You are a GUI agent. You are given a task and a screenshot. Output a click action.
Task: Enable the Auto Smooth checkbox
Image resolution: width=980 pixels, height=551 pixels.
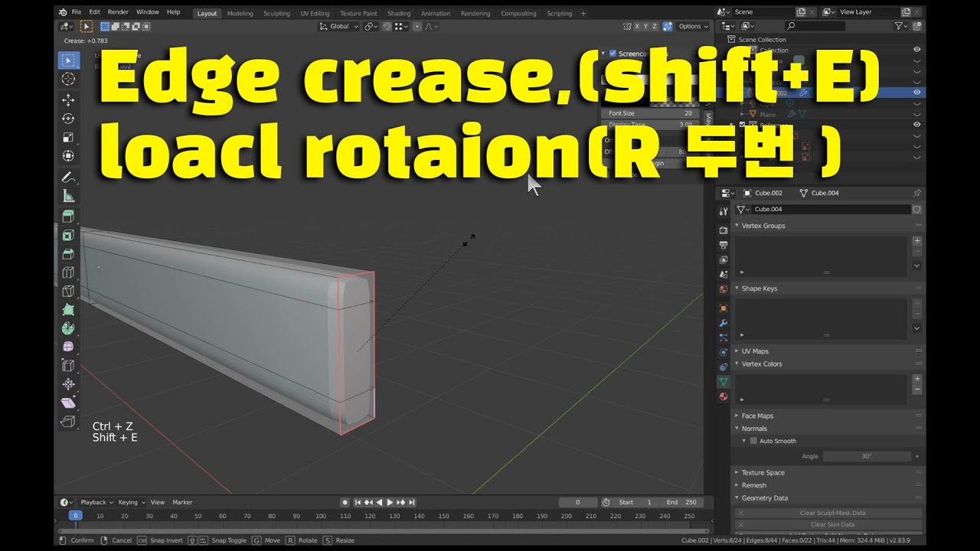pyautogui.click(x=753, y=441)
